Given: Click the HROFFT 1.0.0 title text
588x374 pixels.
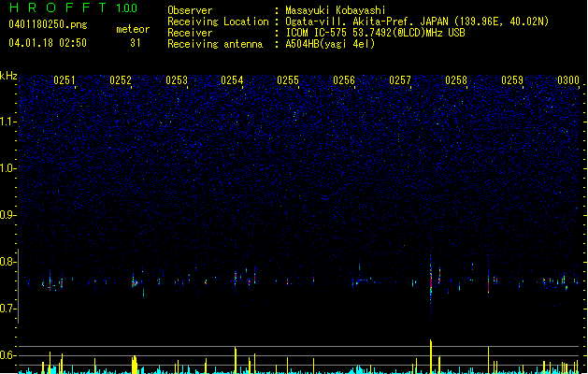Looking at the screenshot, I should point(74,7).
